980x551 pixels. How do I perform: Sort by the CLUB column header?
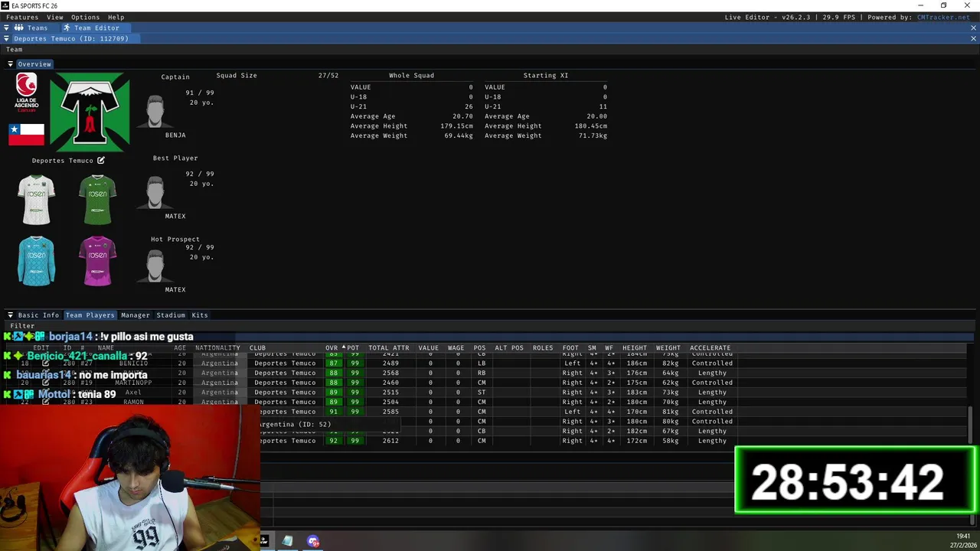(x=257, y=348)
